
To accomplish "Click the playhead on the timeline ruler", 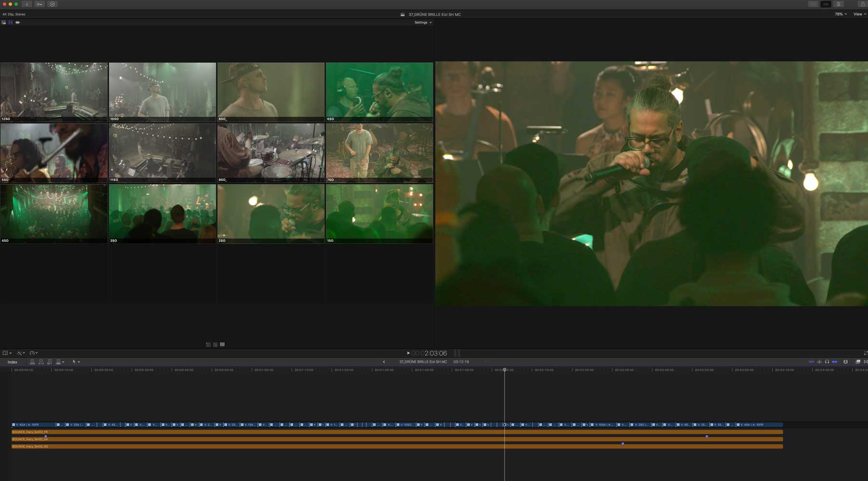I will coord(505,370).
